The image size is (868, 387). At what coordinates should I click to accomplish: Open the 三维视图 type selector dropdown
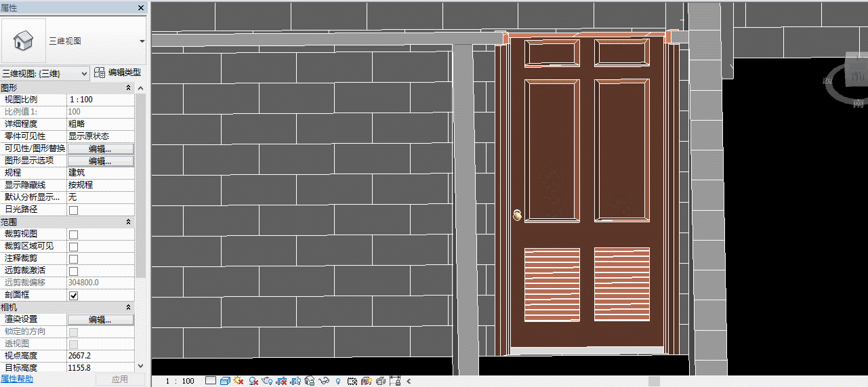[x=142, y=41]
